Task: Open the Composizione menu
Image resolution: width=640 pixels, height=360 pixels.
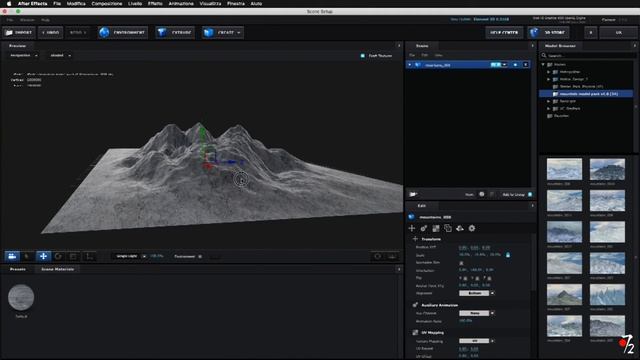Action: coord(107,3)
